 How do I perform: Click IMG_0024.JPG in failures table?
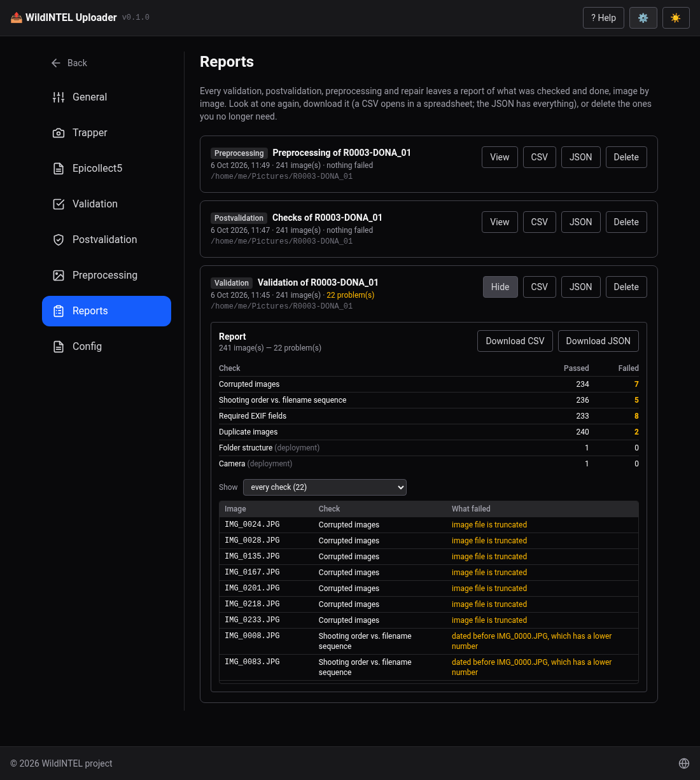(x=252, y=525)
